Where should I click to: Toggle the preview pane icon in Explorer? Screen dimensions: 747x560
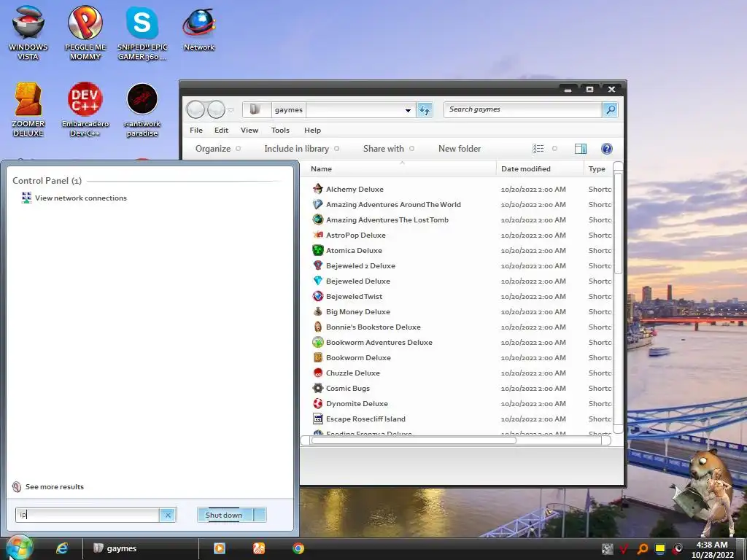coord(580,149)
